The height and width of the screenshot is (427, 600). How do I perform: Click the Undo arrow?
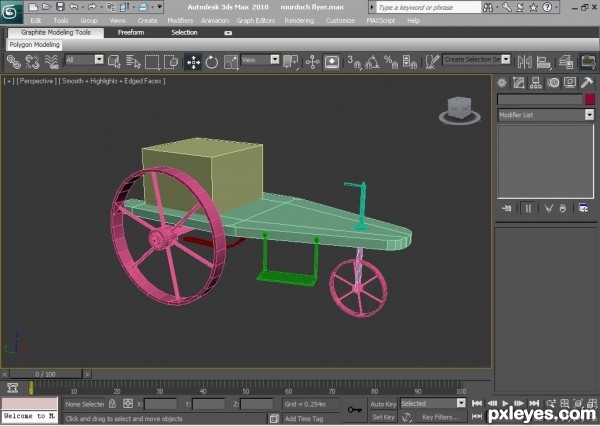point(74,7)
